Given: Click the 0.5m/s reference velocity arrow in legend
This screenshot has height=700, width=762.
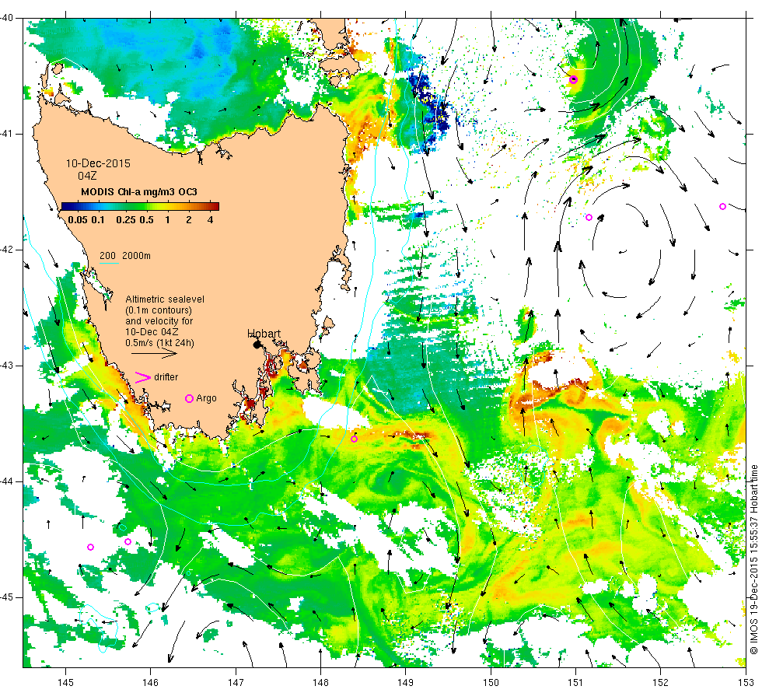Looking at the screenshot, I should pyautogui.click(x=154, y=353).
